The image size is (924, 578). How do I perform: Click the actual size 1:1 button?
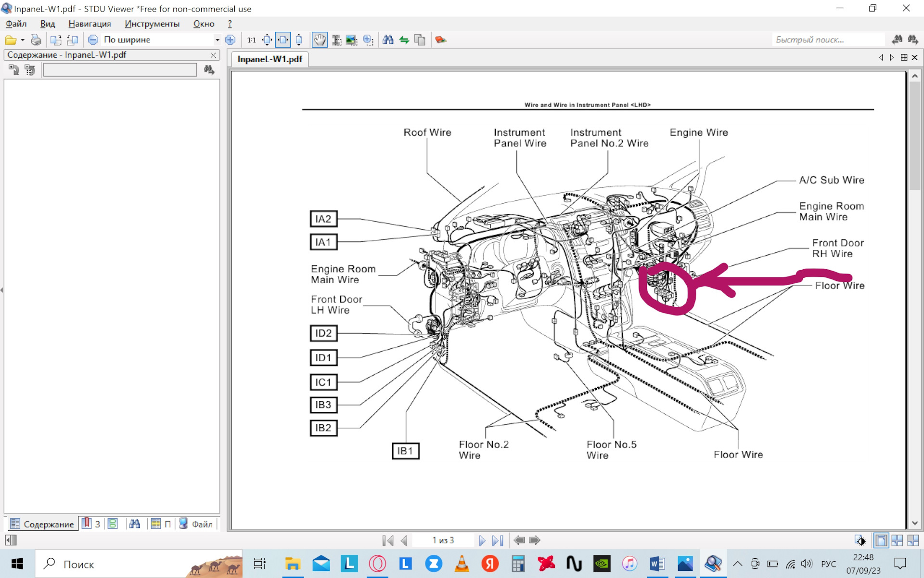coord(251,40)
